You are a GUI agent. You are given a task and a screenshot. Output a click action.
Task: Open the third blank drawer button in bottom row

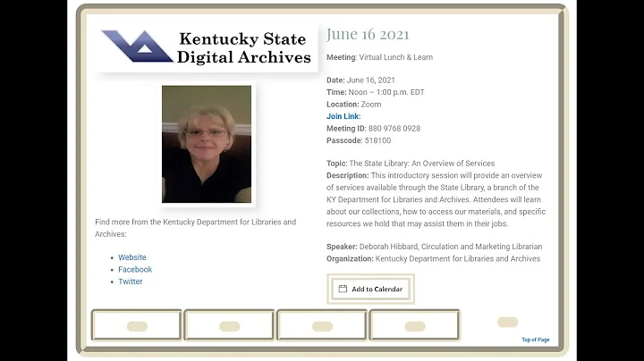click(x=322, y=325)
